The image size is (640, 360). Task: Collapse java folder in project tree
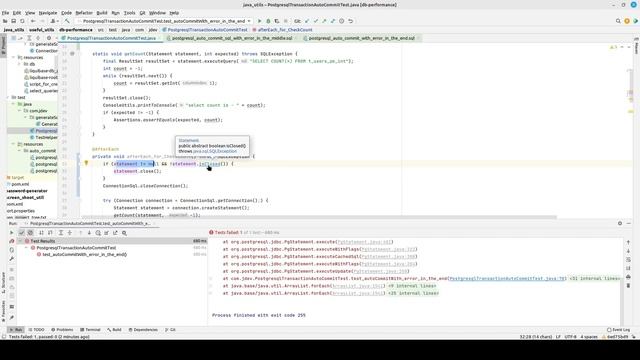[13, 104]
